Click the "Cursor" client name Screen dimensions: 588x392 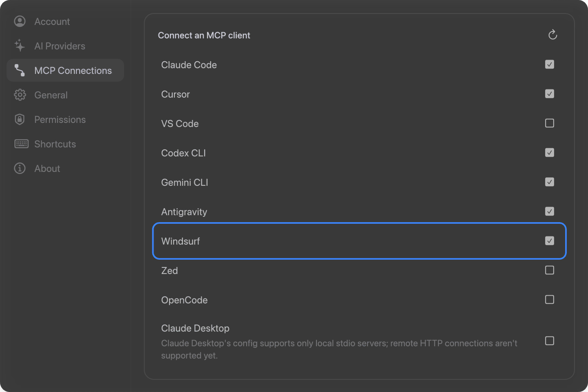coord(175,94)
